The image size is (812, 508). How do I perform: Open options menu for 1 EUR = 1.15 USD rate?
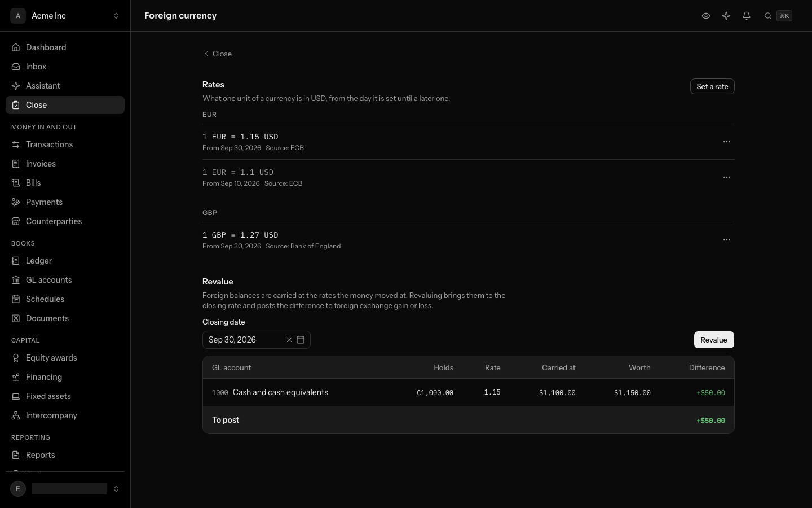(727, 142)
